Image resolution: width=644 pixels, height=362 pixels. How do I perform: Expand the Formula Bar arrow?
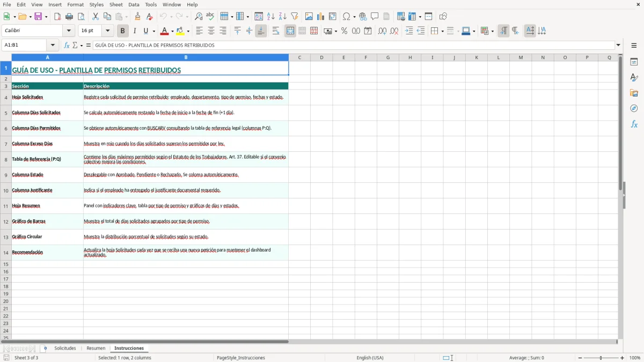tap(618, 46)
